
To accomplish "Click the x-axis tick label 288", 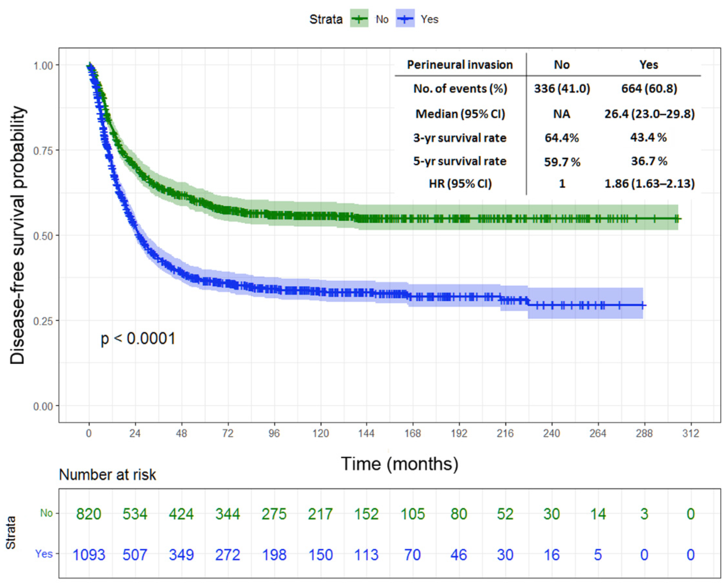I will (644, 433).
